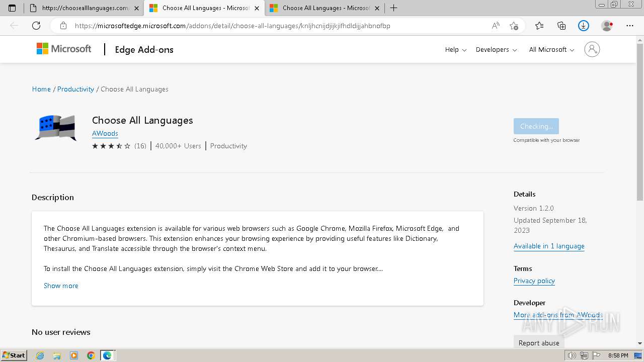Open Google Chrome from the taskbar
This screenshot has height=362, width=644.
[91, 355]
